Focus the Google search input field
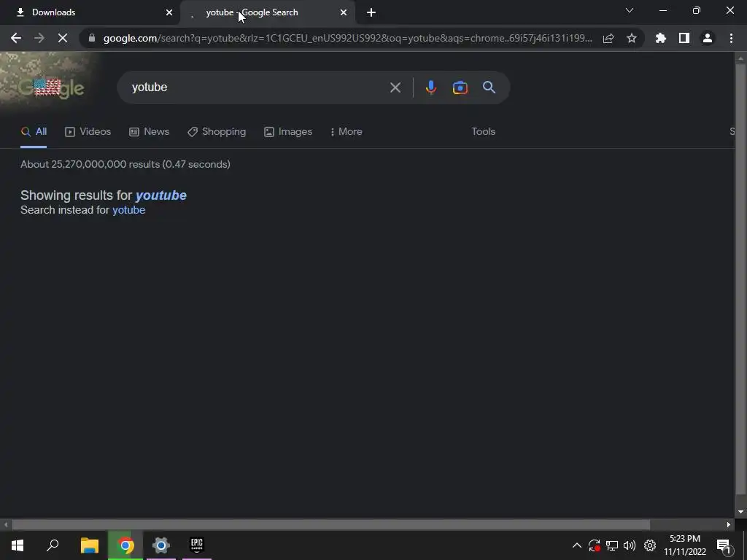747x560 pixels. pyautogui.click(x=258, y=87)
